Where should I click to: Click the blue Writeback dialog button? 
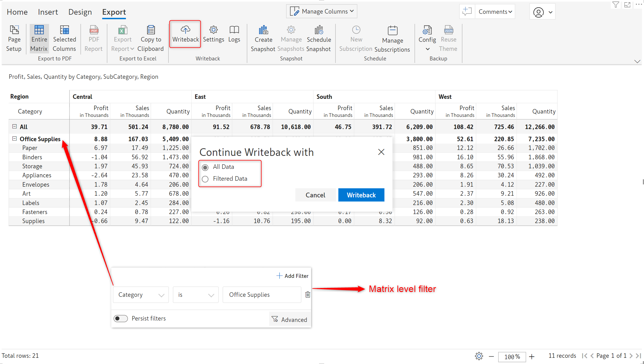click(x=361, y=195)
